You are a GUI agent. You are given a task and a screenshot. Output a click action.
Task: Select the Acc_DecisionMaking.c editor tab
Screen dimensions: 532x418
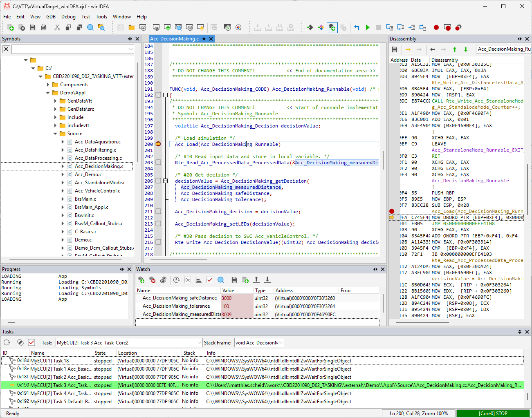pos(175,39)
